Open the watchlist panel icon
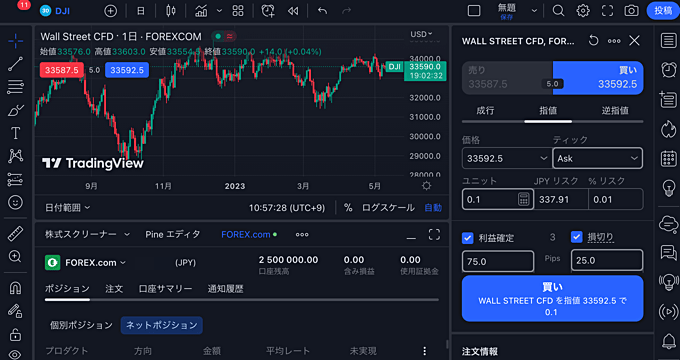The width and height of the screenshot is (680, 360). click(x=669, y=41)
